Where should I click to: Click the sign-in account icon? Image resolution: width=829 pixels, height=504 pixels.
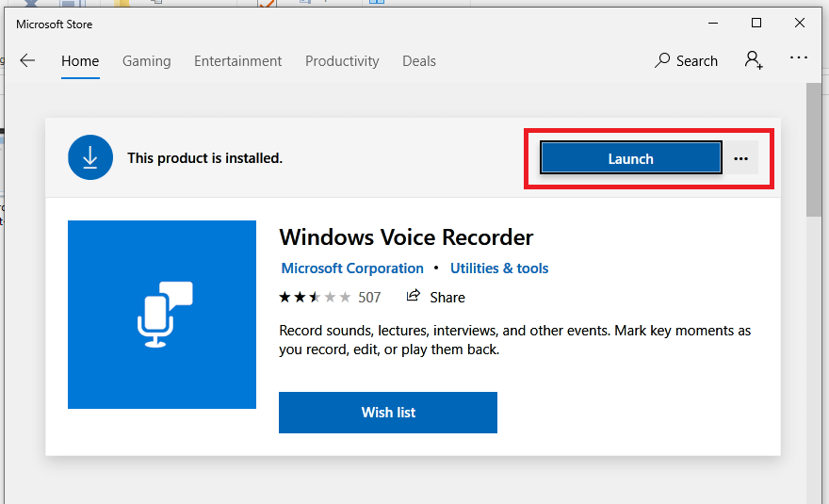pos(754,59)
